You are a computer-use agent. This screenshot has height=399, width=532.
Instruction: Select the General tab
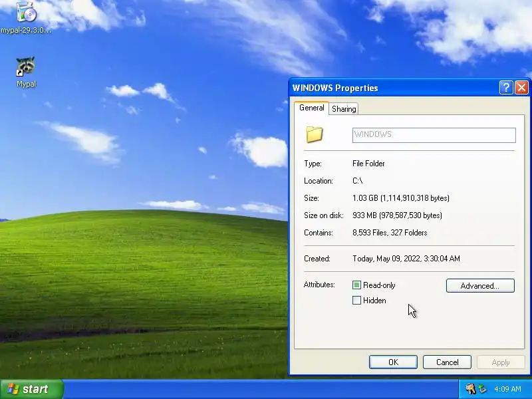tap(311, 108)
